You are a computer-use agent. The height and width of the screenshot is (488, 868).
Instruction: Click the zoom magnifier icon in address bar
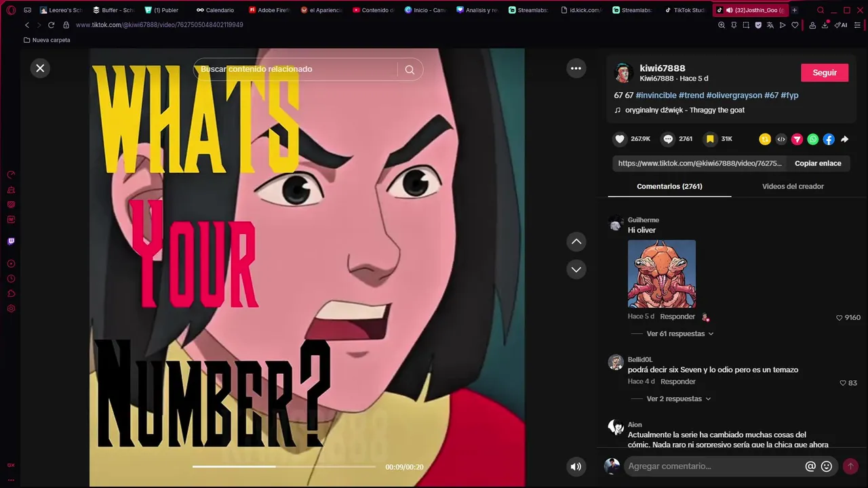pos(722,25)
